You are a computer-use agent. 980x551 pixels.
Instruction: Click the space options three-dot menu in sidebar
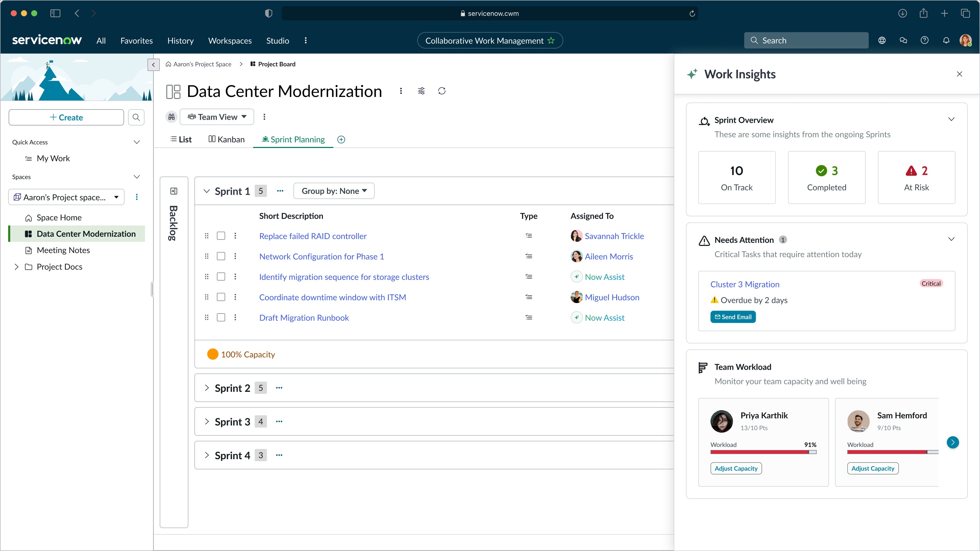136,197
